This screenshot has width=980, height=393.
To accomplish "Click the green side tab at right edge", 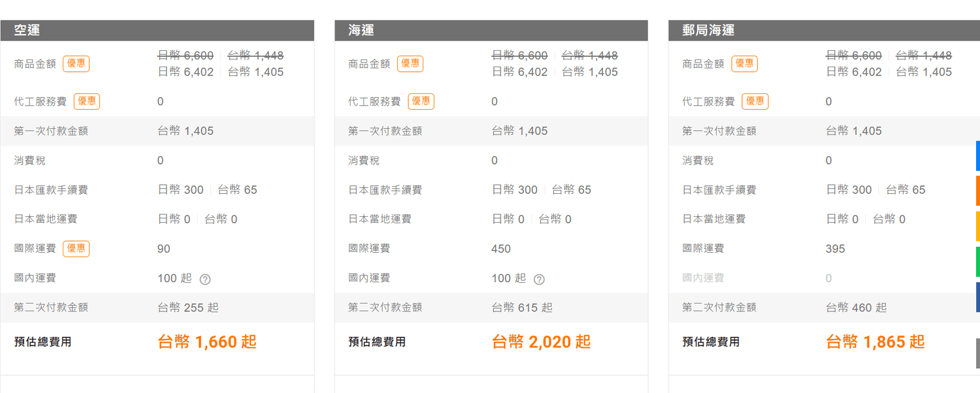I will pyautogui.click(x=978, y=261).
